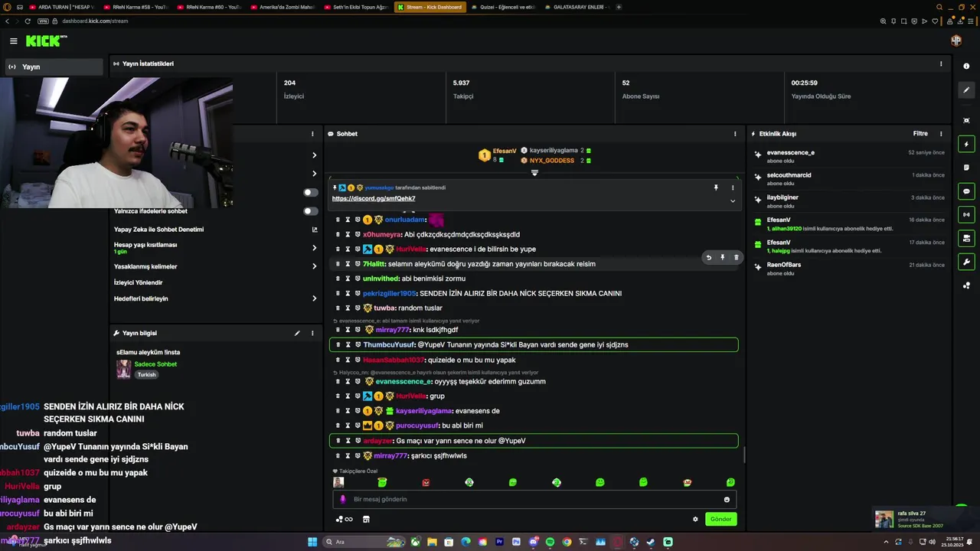Delete 7Halitt's message with hover trash icon
980x551 pixels.
tap(736, 257)
